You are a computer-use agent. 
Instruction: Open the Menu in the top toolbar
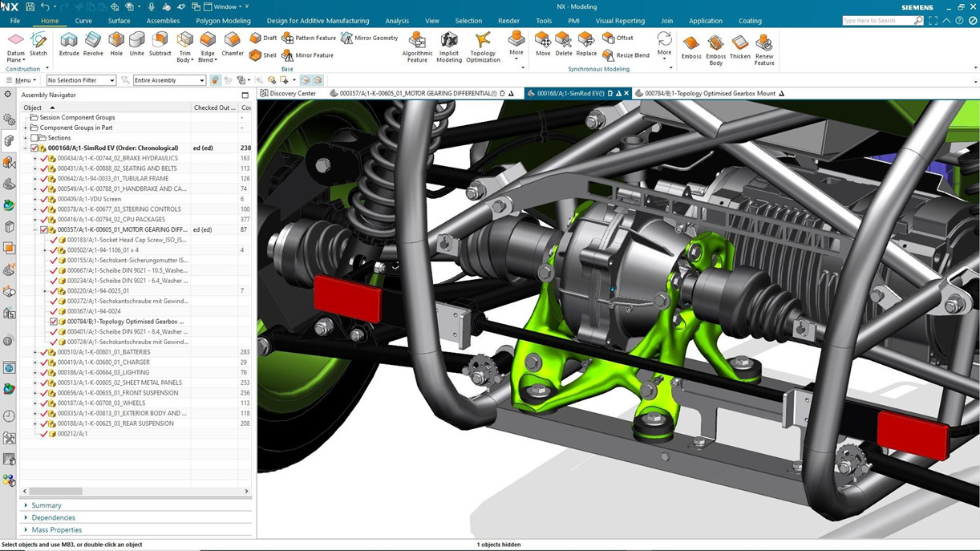[23, 80]
